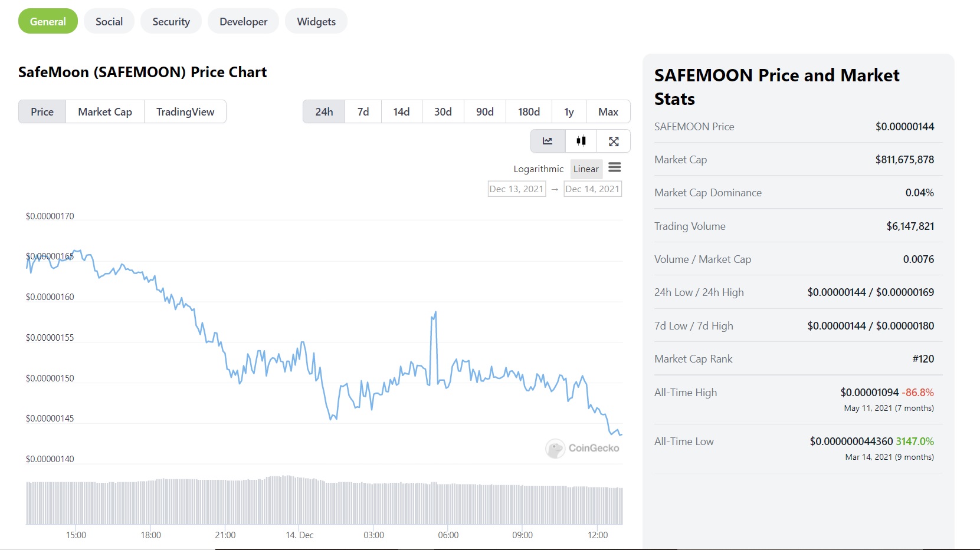Keep Linear scale selected
Screen dimensions: 980x550
[586, 169]
